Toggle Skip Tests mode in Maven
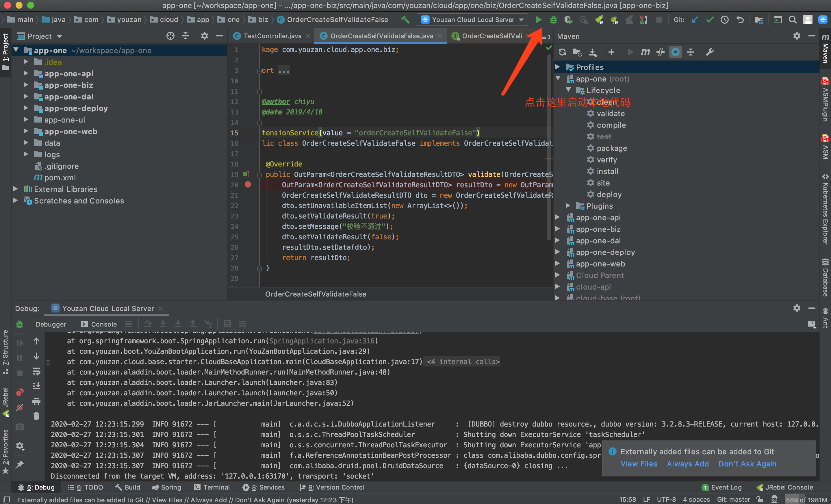The width and height of the screenshot is (831, 504). coord(675,52)
